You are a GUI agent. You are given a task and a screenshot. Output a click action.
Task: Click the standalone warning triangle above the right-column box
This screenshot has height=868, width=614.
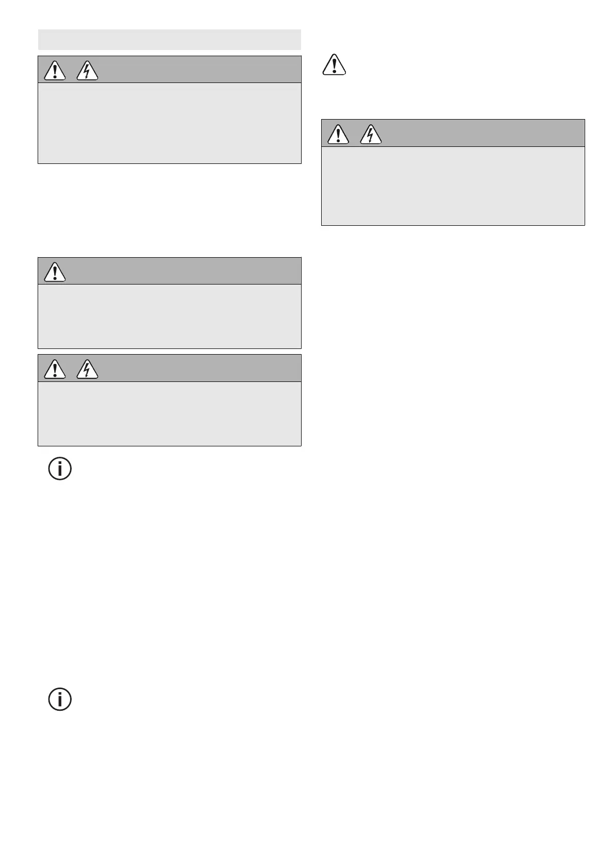334,65
